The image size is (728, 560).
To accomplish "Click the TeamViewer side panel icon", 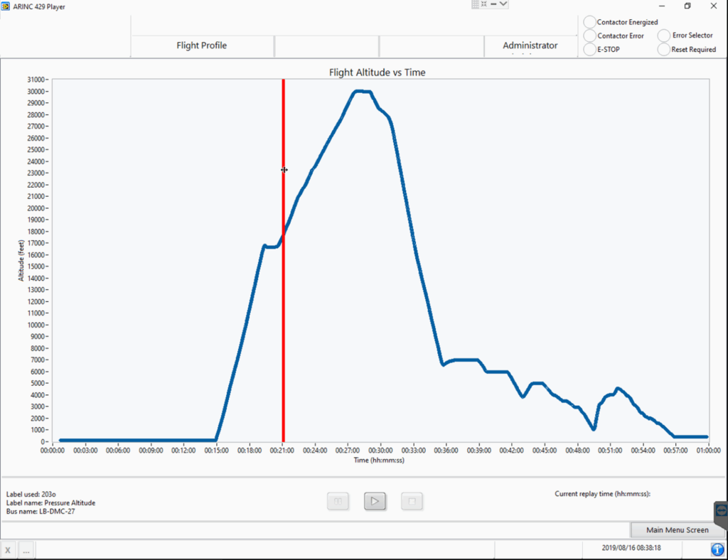I will [x=720, y=511].
